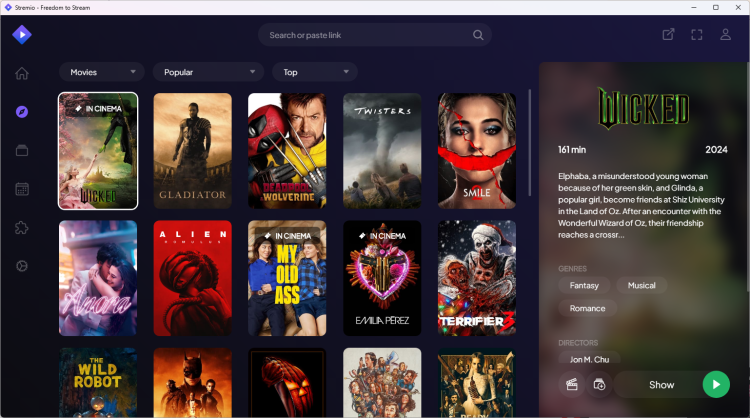
Task: Open the Movies type dropdown
Action: 102,72
